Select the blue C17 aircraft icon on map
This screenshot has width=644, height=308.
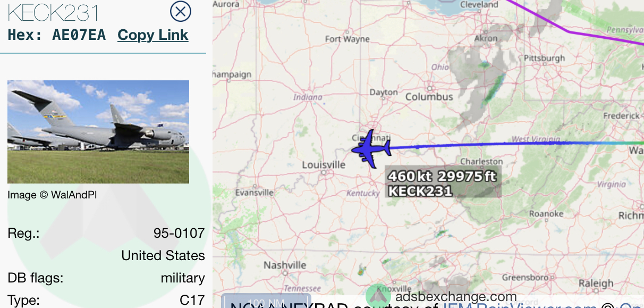click(x=371, y=146)
